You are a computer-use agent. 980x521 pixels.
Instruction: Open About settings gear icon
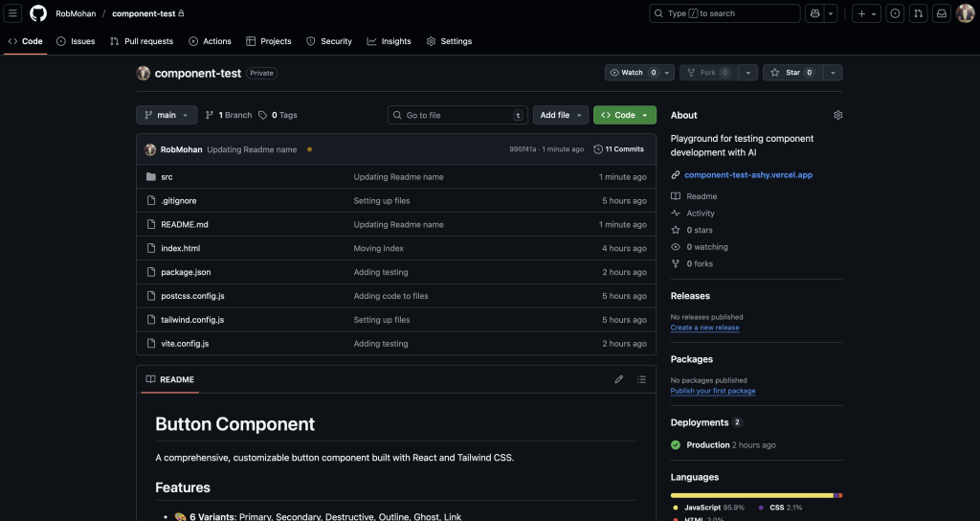pos(838,115)
